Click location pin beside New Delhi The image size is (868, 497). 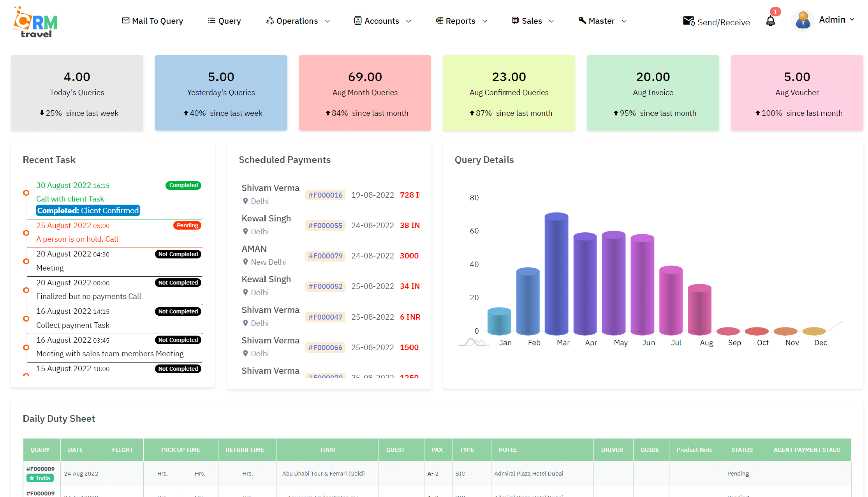point(245,262)
